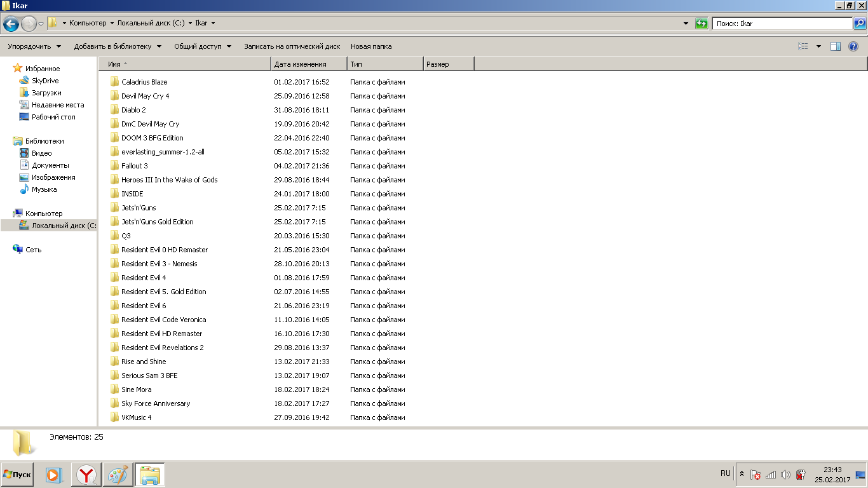Select the Fallout 3 folder icon
868x488 pixels.
point(114,166)
